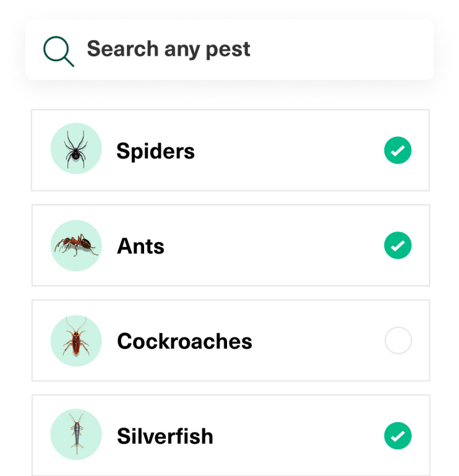
Task: Select the Silverfish row's blank middle area
Action: (297, 436)
